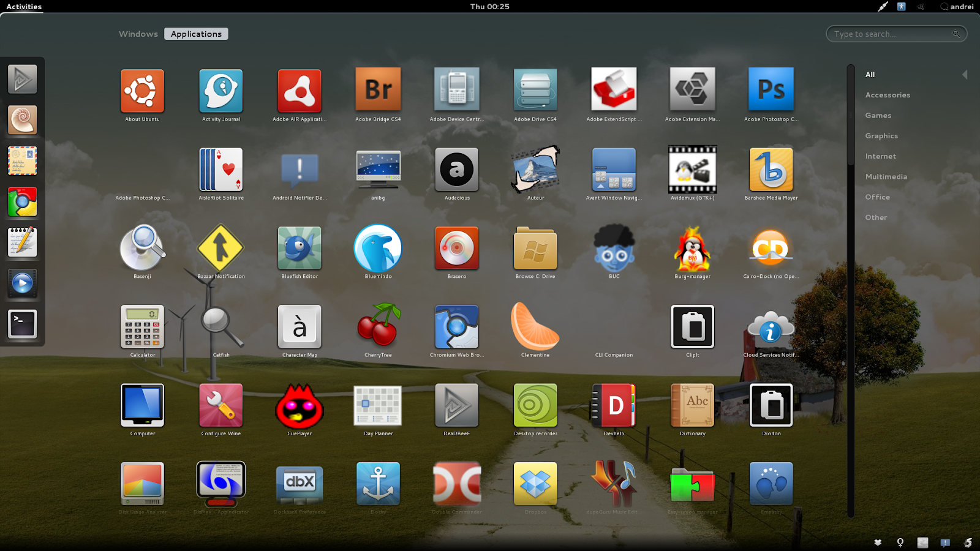Open Calculator app
The width and height of the screenshot is (980, 551).
coord(142,326)
